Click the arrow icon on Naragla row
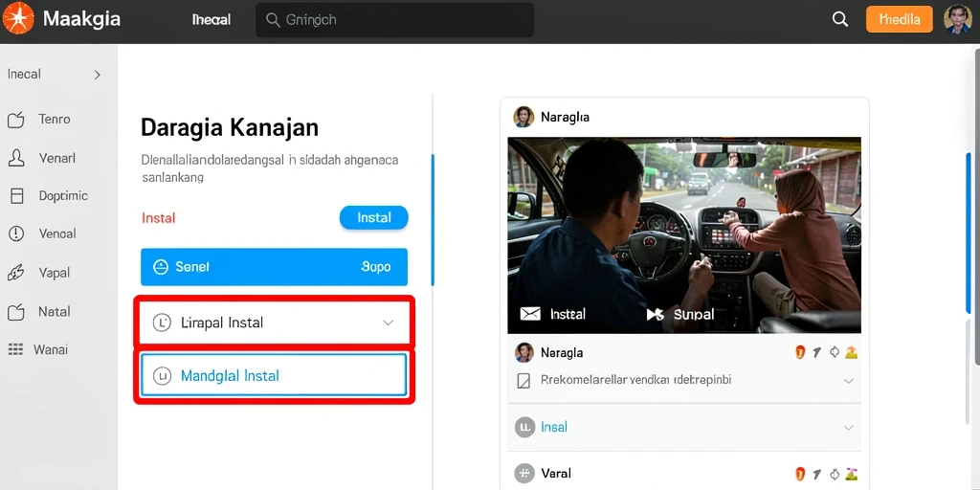This screenshot has width=980, height=490. pyautogui.click(x=816, y=352)
